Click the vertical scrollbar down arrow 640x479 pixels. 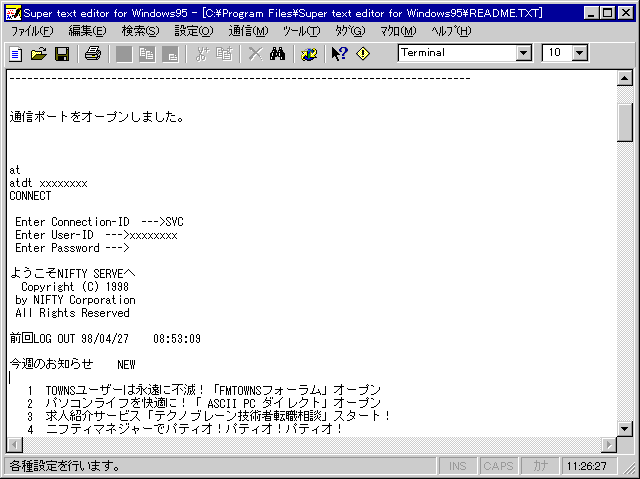624,428
